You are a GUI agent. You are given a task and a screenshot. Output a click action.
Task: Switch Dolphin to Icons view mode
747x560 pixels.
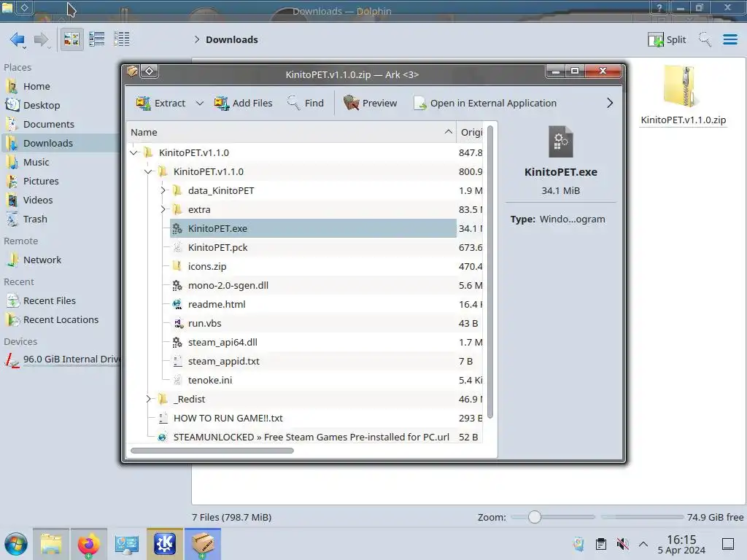71,39
